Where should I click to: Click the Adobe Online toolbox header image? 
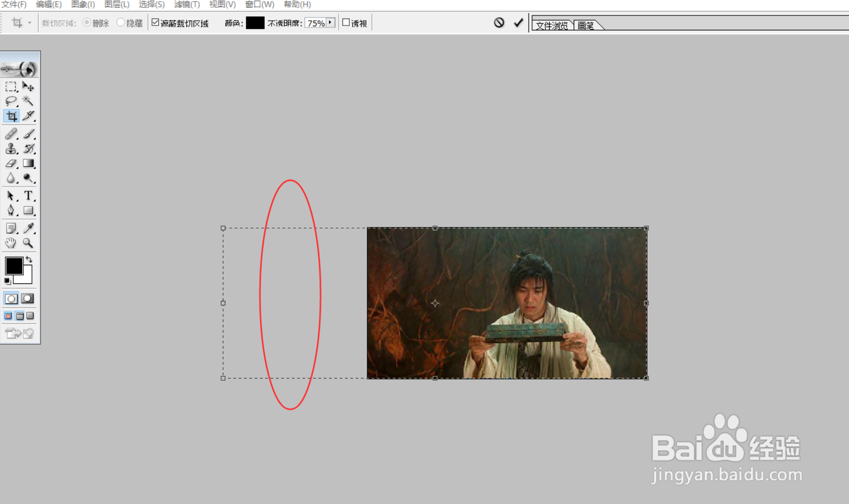[20, 69]
